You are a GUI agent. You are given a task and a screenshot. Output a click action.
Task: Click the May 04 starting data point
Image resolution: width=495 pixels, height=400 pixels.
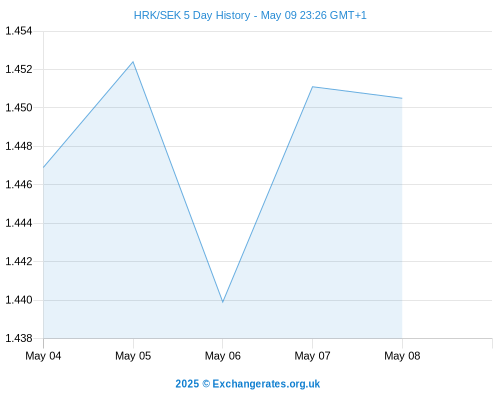tap(43, 167)
